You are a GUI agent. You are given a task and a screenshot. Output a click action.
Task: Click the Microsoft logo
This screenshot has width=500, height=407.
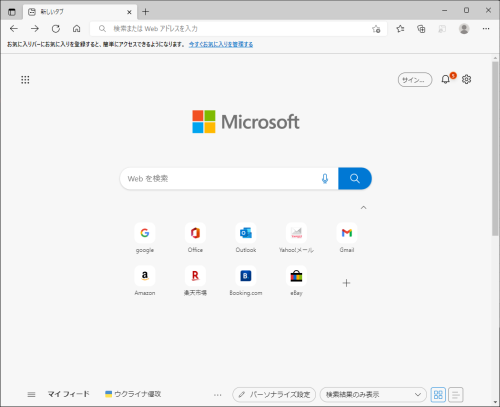tap(246, 122)
